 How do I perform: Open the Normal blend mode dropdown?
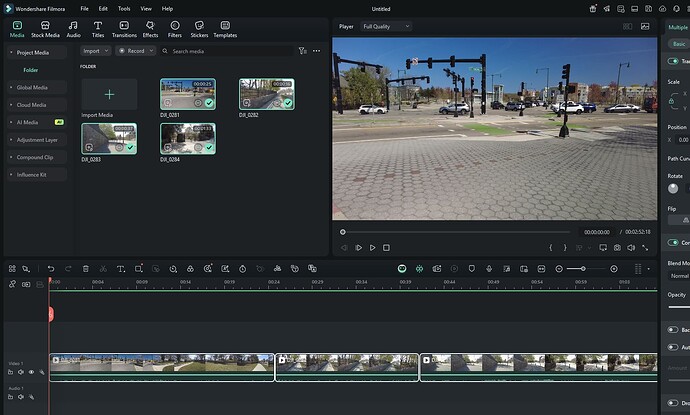point(679,276)
